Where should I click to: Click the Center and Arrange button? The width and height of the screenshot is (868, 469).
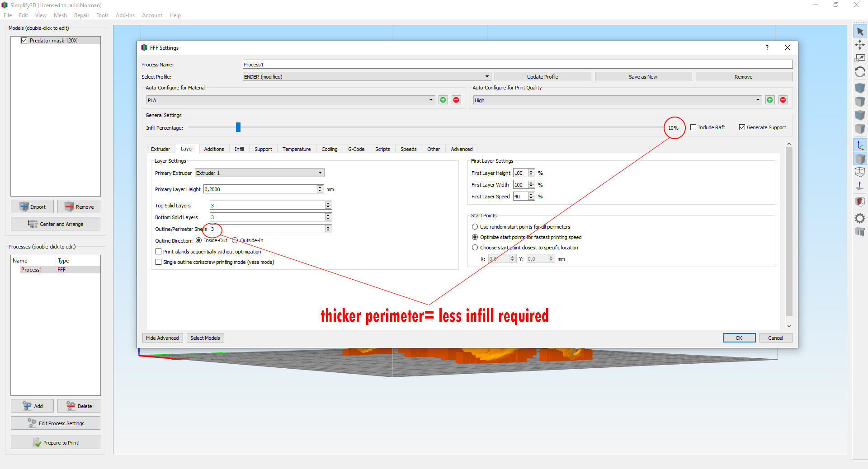56,224
